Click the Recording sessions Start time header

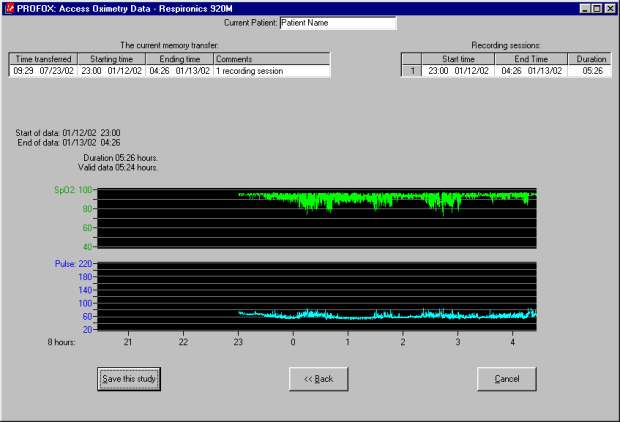458,59
